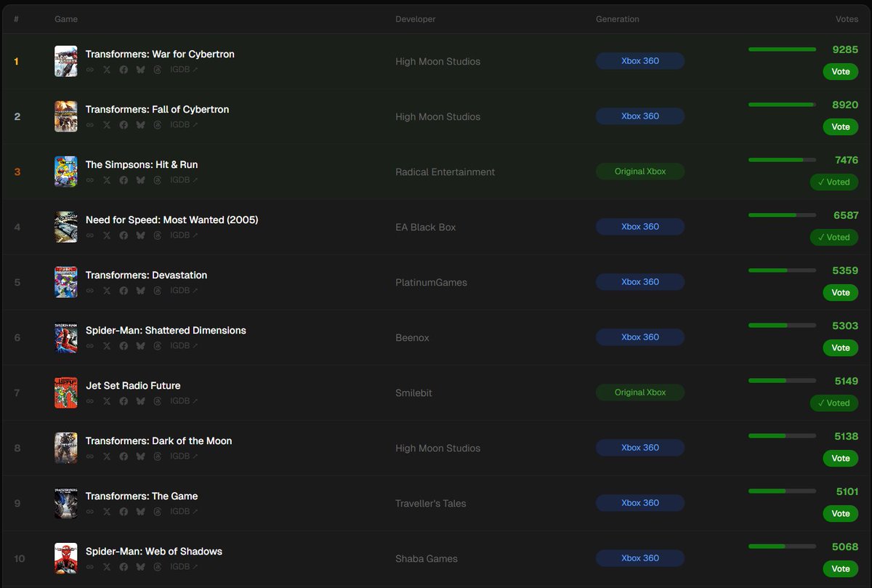Click the # rank column header
This screenshot has height=588, width=872.
pyautogui.click(x=16, y=19)
